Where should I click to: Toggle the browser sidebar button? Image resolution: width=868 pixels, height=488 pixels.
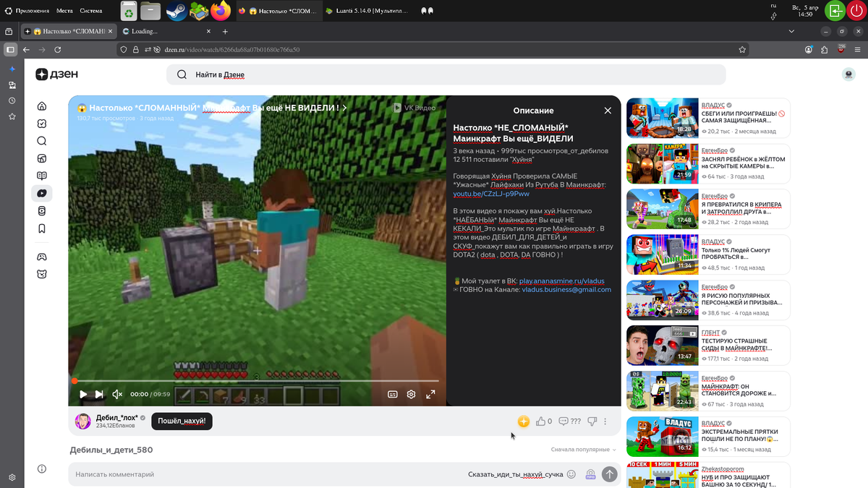(10, 50)
